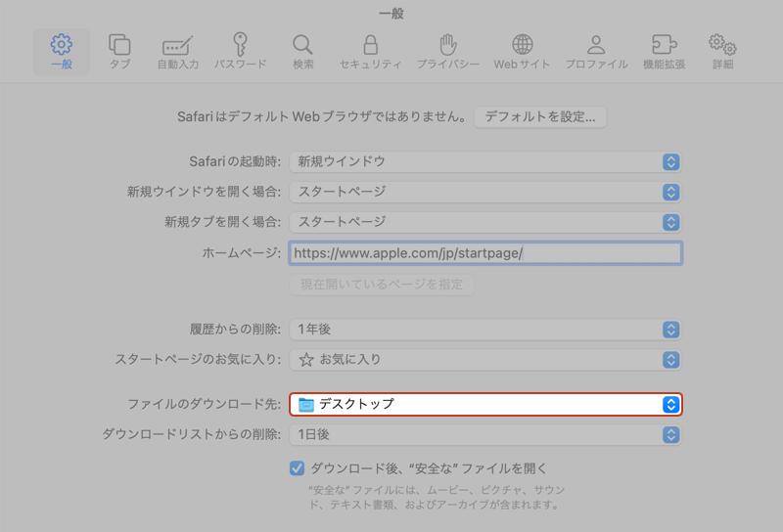Expand the ダウンロードリストからの削除 dropdown
Image resolution: width=783 pixels, height=532 pixels.
485,435
